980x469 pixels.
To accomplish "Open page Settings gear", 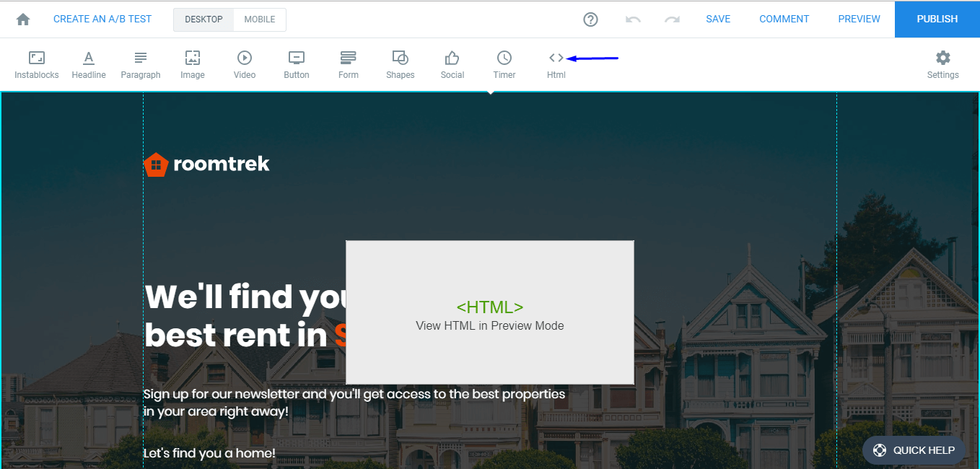I will coord(943,65).
